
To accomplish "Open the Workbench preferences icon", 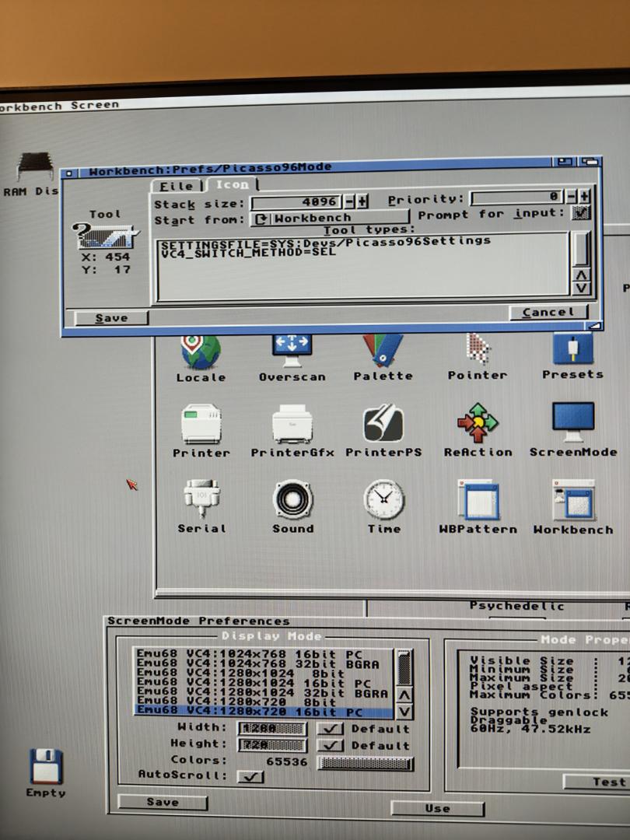I will click(x=573, y=499).
